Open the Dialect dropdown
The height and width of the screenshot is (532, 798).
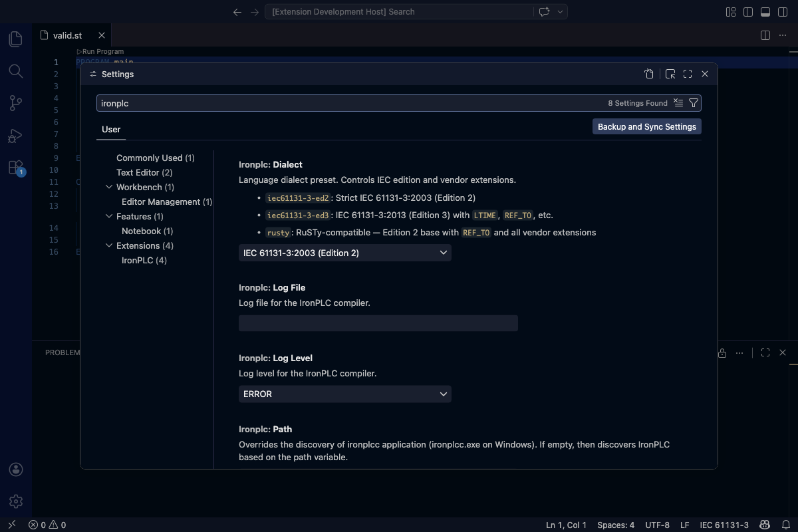coord(344,253)
